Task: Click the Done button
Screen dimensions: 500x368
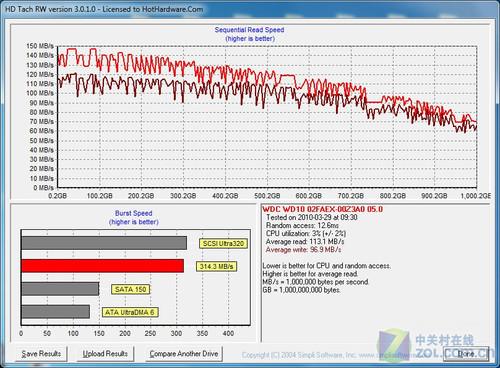Action: tap(466, 354)
